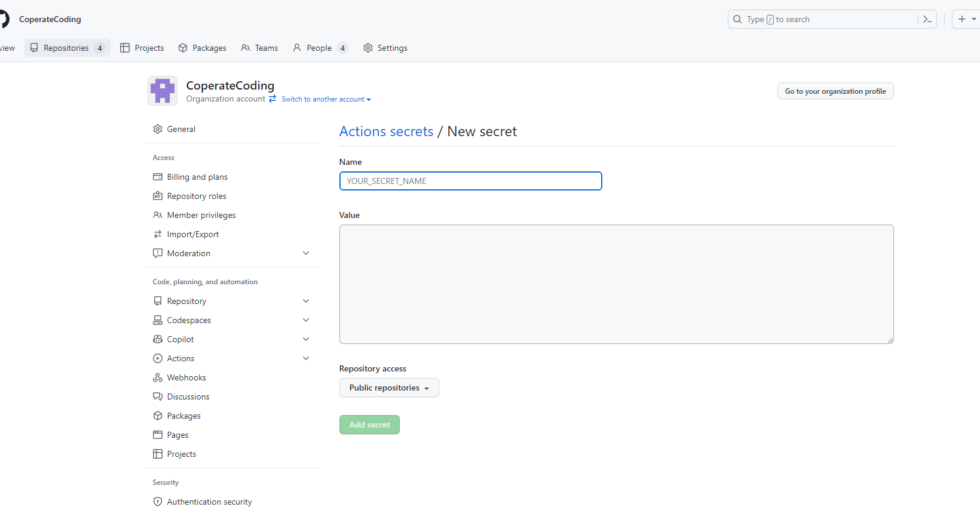Click the Webhooks icon
The height and width of the screenshot is (507, 980).
[x=158, y=377]
